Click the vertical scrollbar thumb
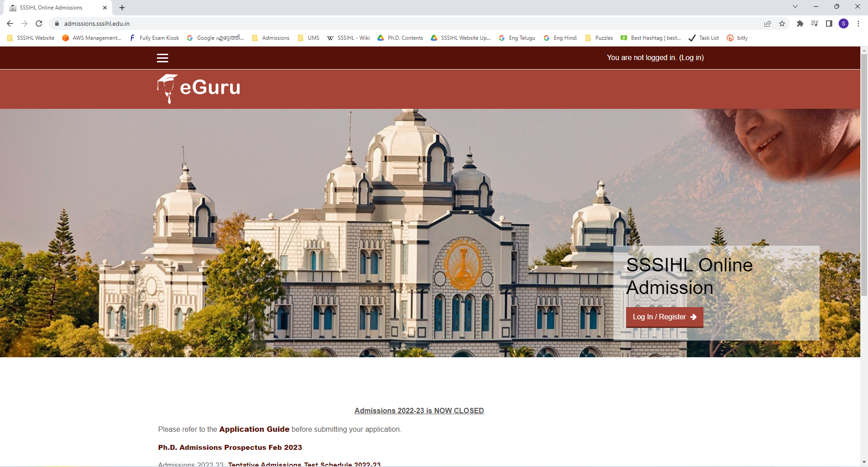 point(864,175)
